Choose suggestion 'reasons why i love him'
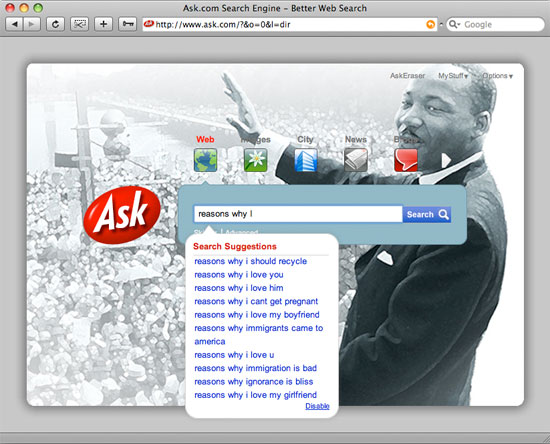This screenshot has height=444, width=550. click(239, 288)
